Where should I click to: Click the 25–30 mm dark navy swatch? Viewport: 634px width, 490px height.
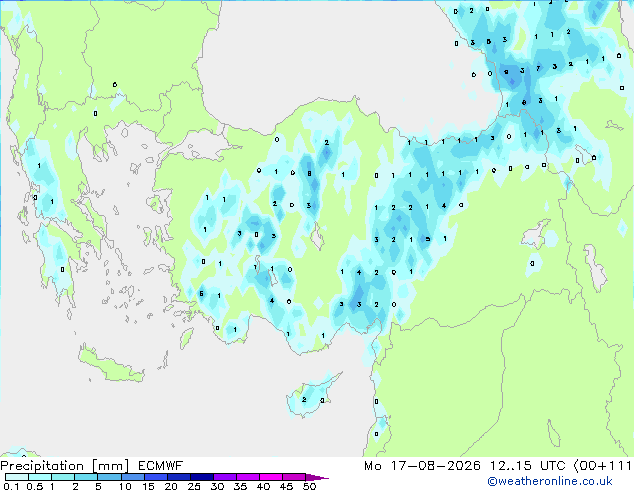[201, 477]
